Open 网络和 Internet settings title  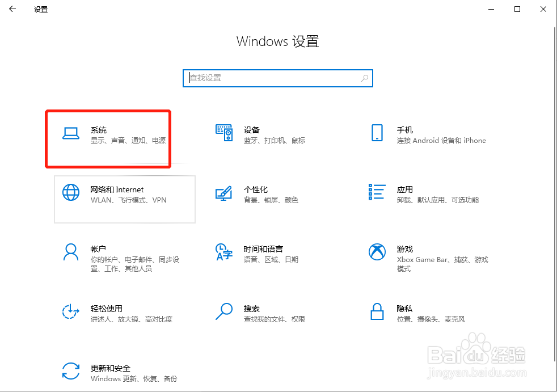[x=117, y=190]
